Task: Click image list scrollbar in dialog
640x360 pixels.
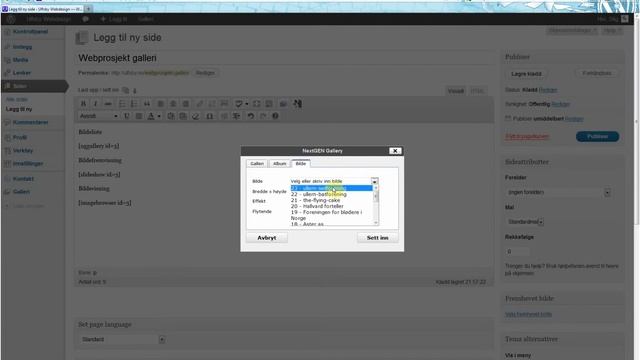Action: [376, 205]
